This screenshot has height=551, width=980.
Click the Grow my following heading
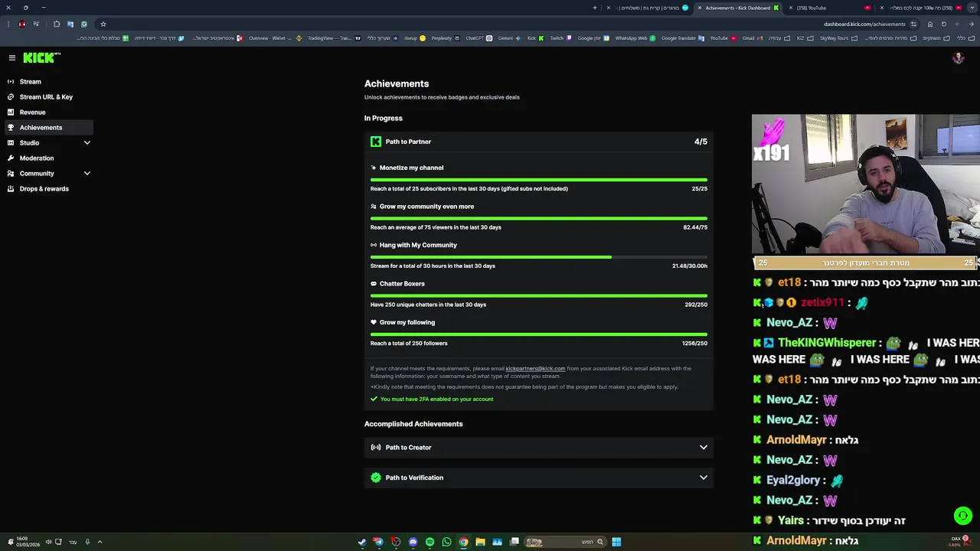click(407, 322)
